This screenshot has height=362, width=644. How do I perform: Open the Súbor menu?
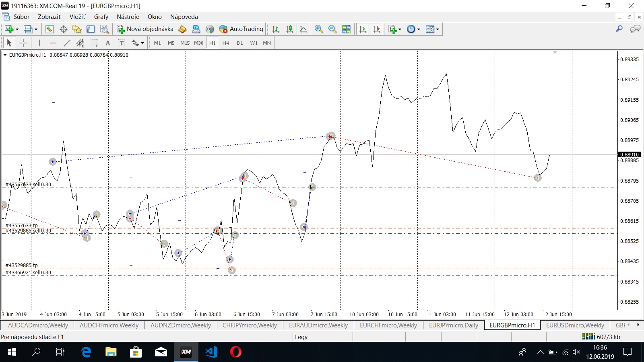tap(21, 17)
